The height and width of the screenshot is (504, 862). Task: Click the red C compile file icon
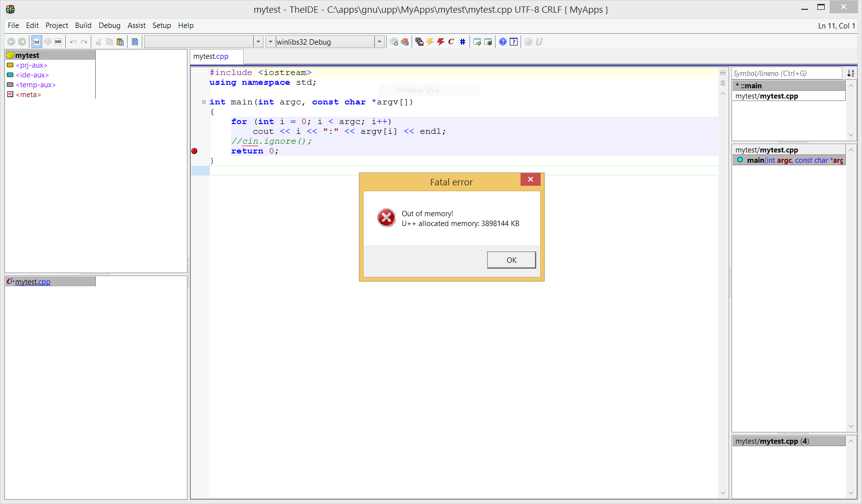451,42
